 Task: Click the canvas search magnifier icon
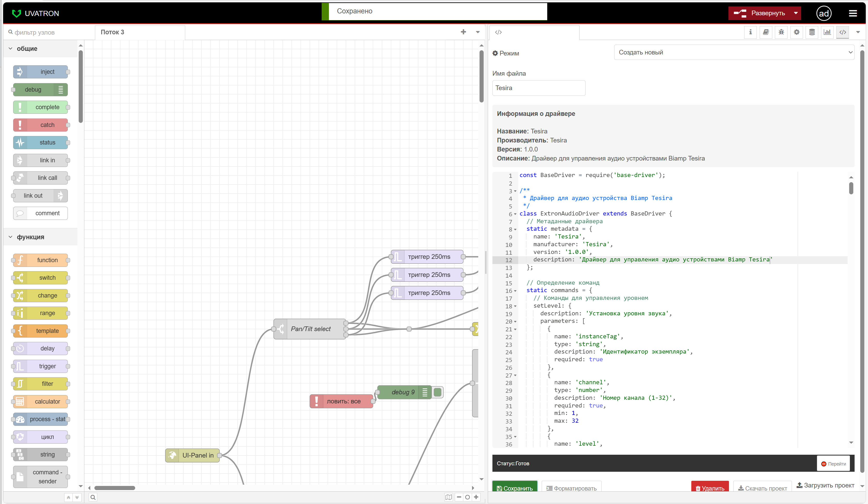pos(93,497)
